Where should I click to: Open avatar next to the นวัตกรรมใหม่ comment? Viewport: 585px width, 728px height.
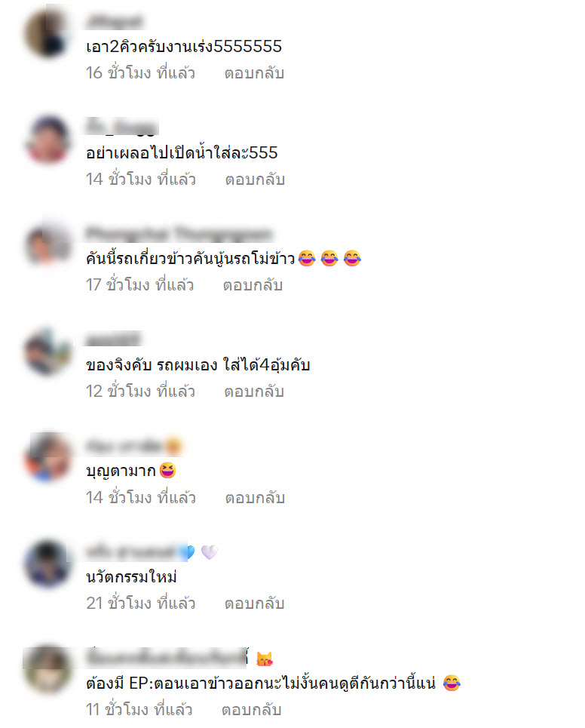pyautogui.click(x=47, y=564)
